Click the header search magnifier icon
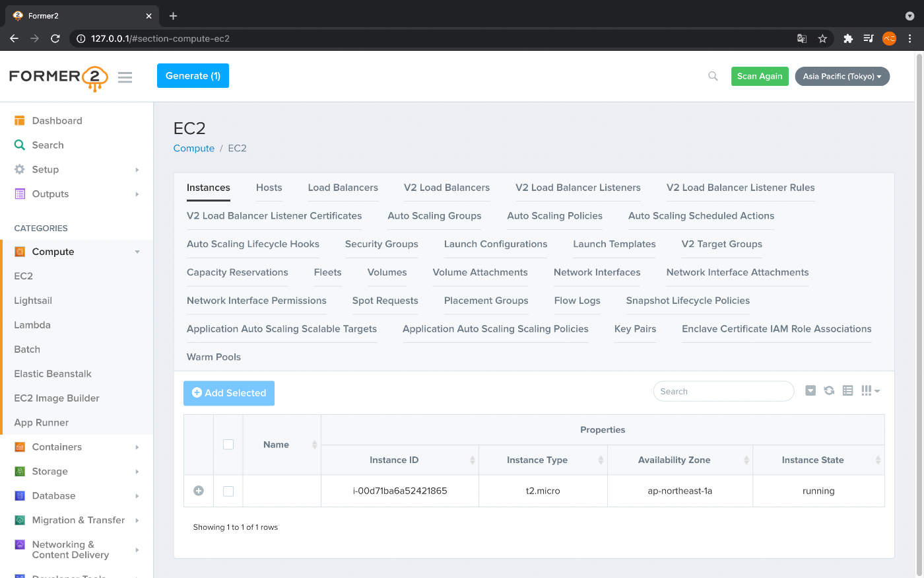The height and width of the screenshot is (578, 924). click(713, 76)
